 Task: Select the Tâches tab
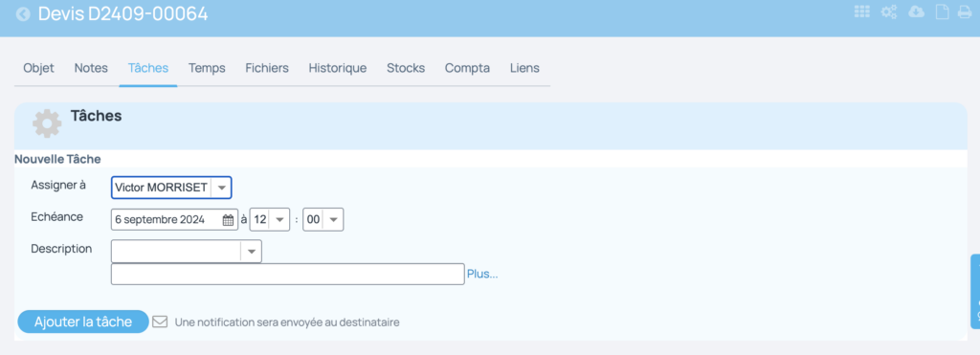tap(148, 68)
